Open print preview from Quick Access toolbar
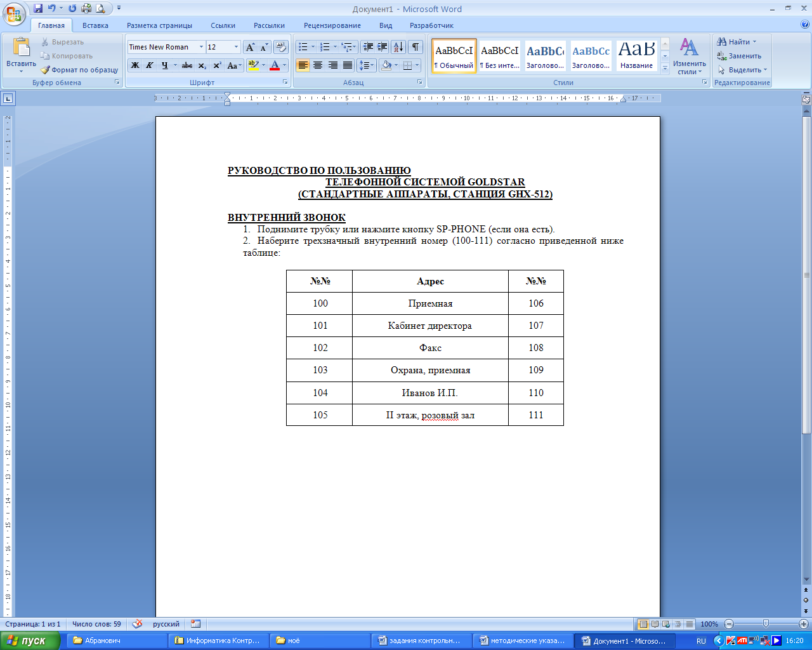Screen dimensions: 812x650 [100, 8]
